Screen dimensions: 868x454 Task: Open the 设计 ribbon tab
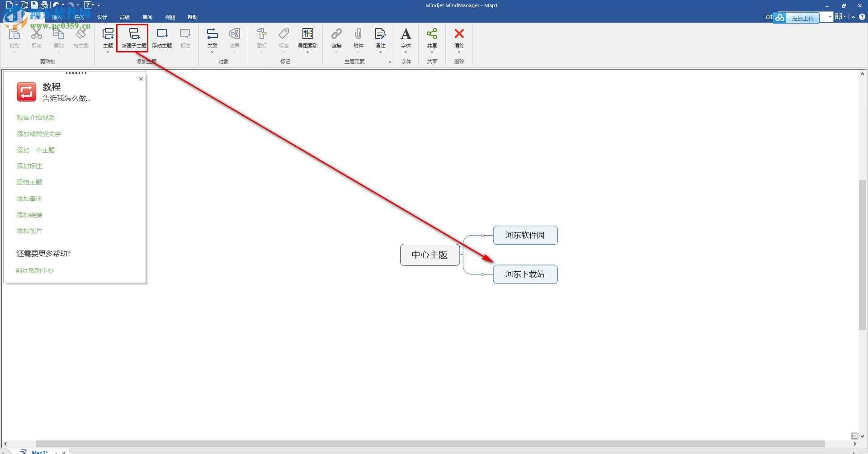point(102,17)
